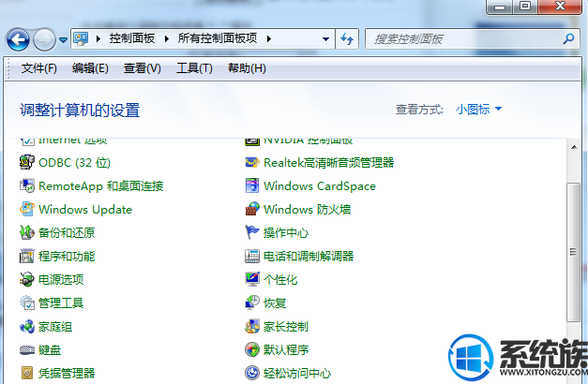
Task: Click the Realtek高清晰音频管理器 icon
Action: [x=252, y=163]
